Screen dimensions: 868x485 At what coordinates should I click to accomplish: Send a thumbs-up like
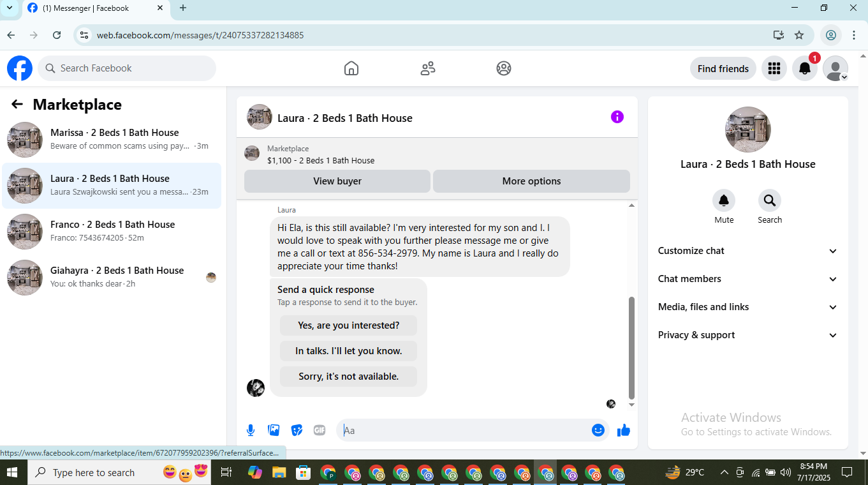click(x=624, y=430)
